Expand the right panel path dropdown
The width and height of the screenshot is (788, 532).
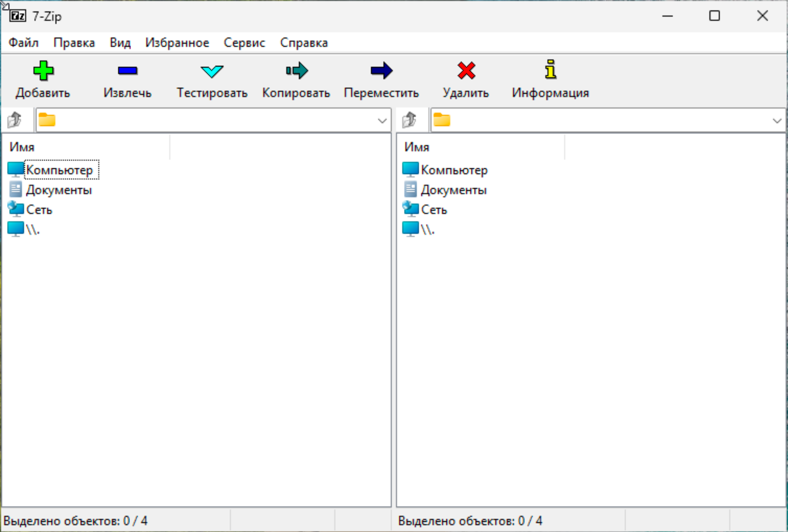pyautogui.click(x=777, y=120)
